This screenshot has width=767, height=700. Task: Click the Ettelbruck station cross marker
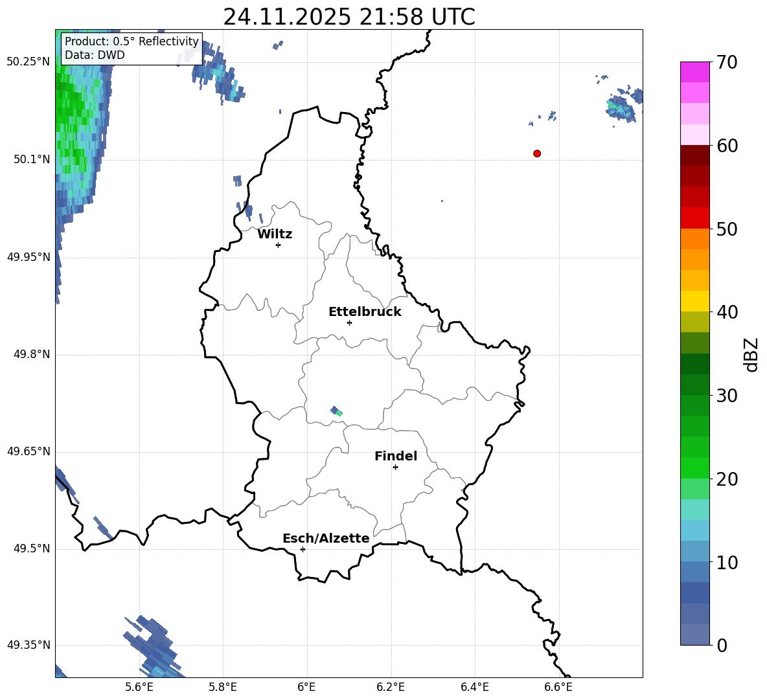point(349,322)
